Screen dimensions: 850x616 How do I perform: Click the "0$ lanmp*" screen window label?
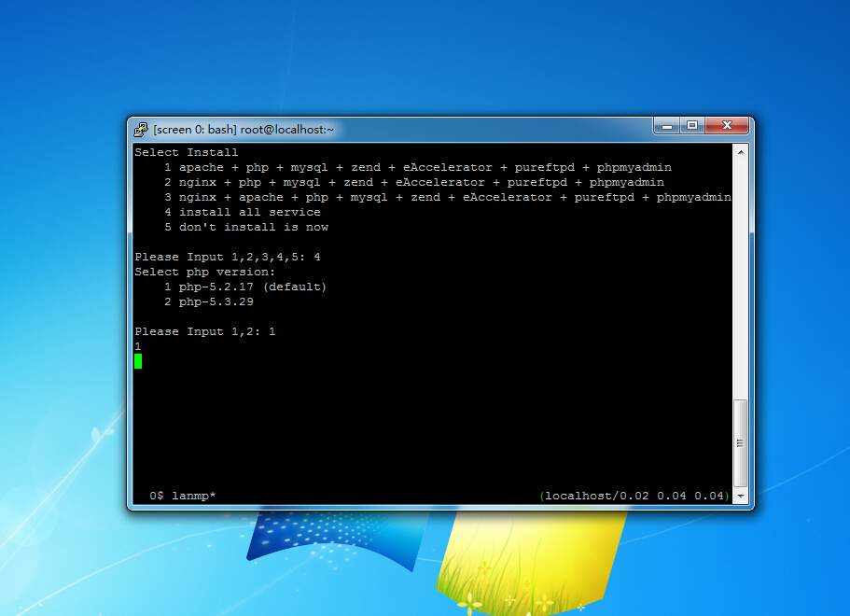coord(183,496)
